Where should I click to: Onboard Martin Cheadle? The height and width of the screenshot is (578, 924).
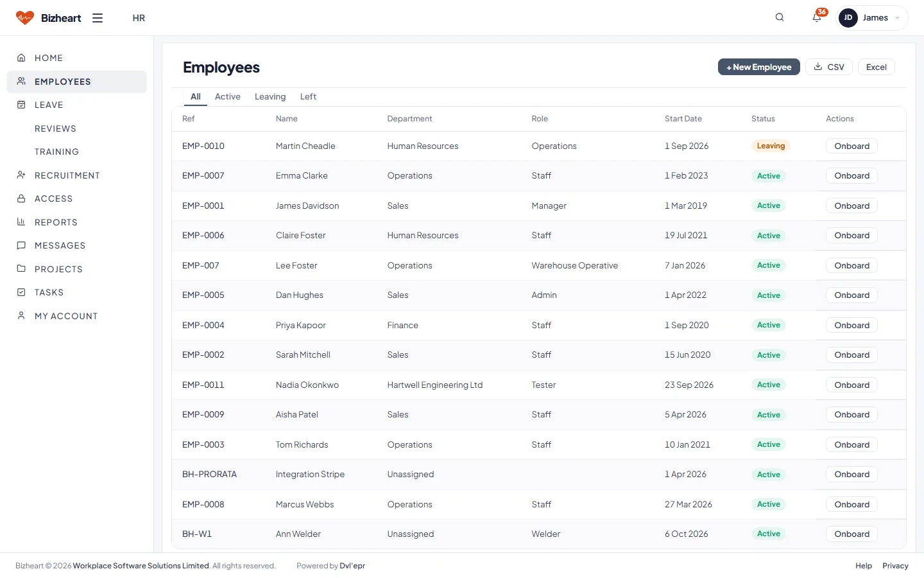(851, 146)
